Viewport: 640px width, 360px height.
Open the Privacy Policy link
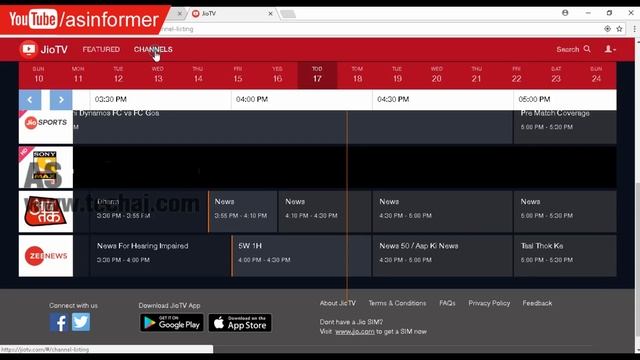[x=489, y=303]
